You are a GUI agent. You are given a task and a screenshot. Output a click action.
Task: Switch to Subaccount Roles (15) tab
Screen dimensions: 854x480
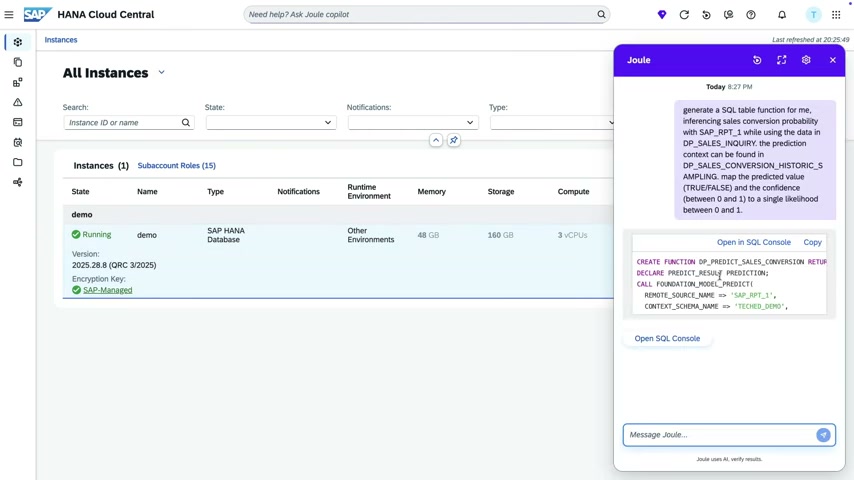pos(176,166)
